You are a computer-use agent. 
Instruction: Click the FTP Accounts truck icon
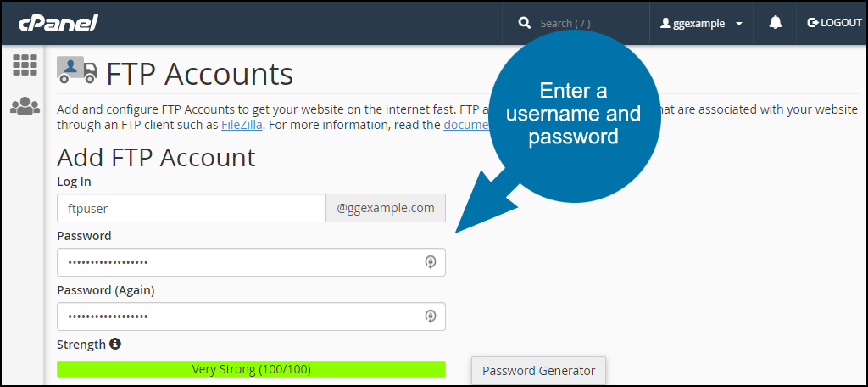point(77,70)
